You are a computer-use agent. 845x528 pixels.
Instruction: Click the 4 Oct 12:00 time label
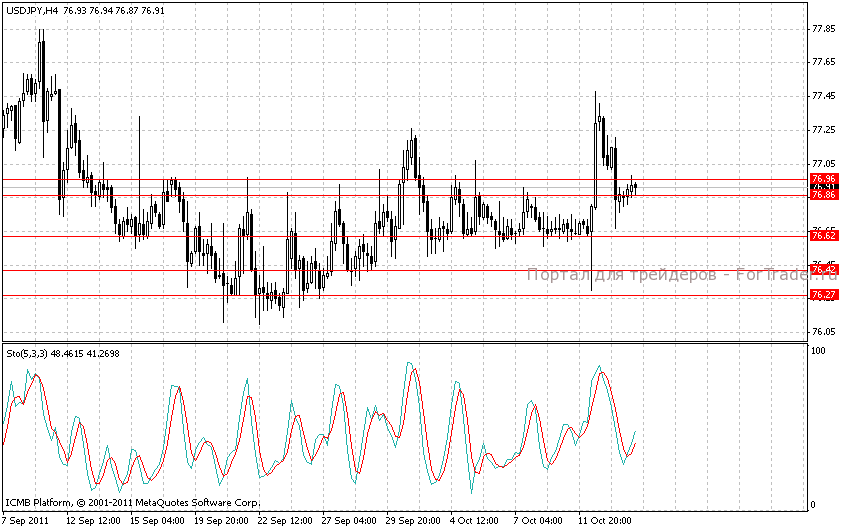474,521
